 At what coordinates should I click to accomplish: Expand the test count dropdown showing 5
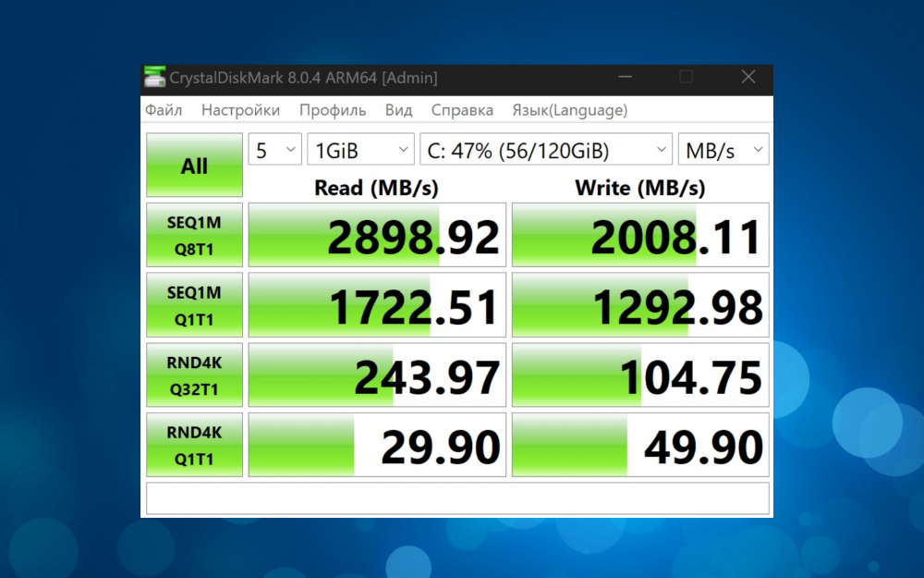(275, 151)
